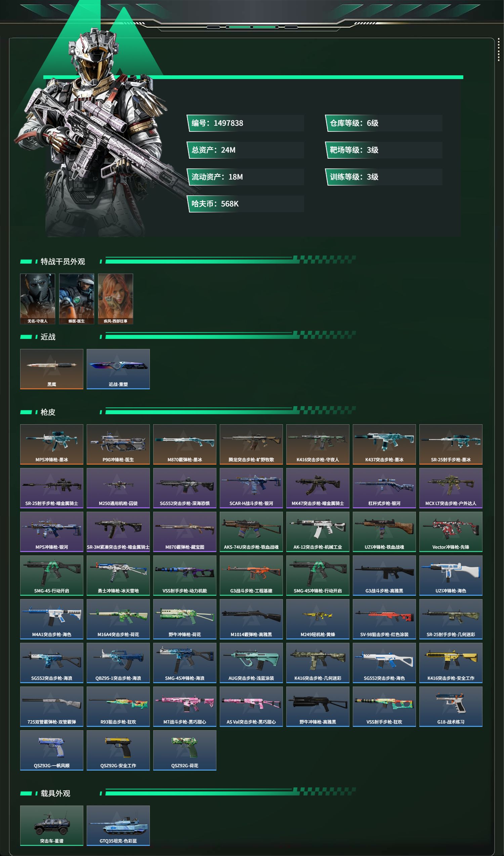
Task: Click the M249轻机枪-黄蜂 skin card
Action: point(318,619)
